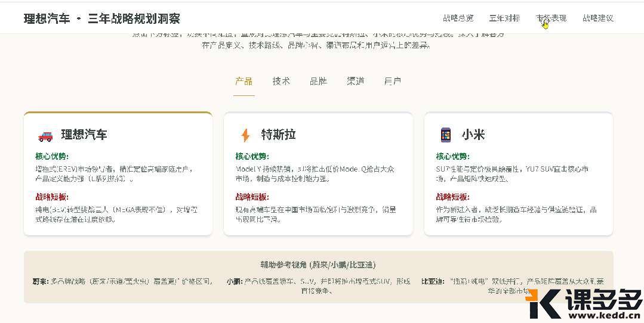The width and height of the screenshot is (644, 323).
Task: Click the orange lightning bolt Tesla icon
Action: 245,135
